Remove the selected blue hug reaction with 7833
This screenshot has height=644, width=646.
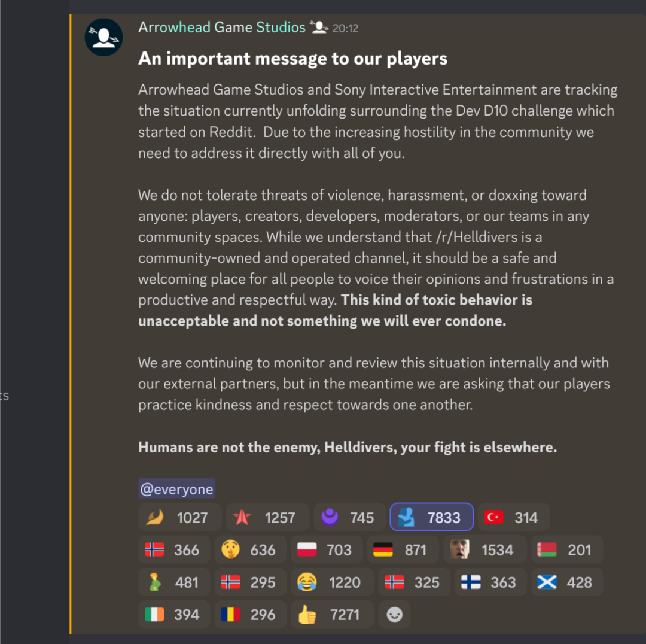(x=431, y=517)
